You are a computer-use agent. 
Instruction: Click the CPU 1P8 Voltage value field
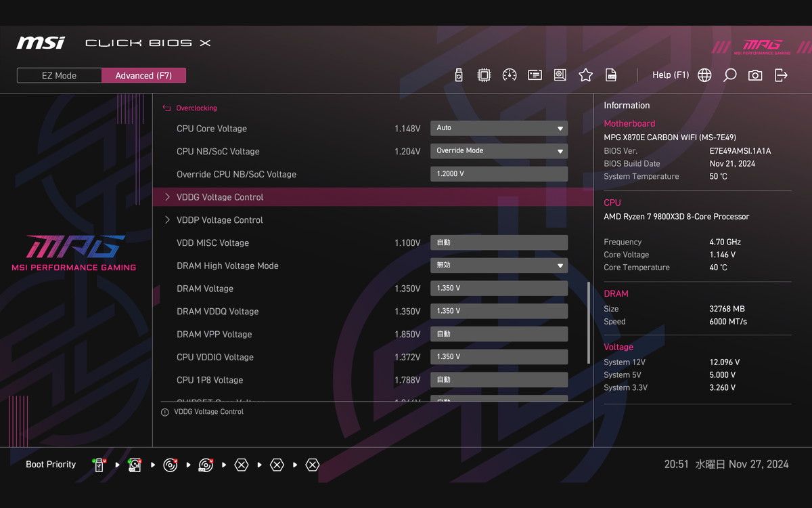[499, 380]
